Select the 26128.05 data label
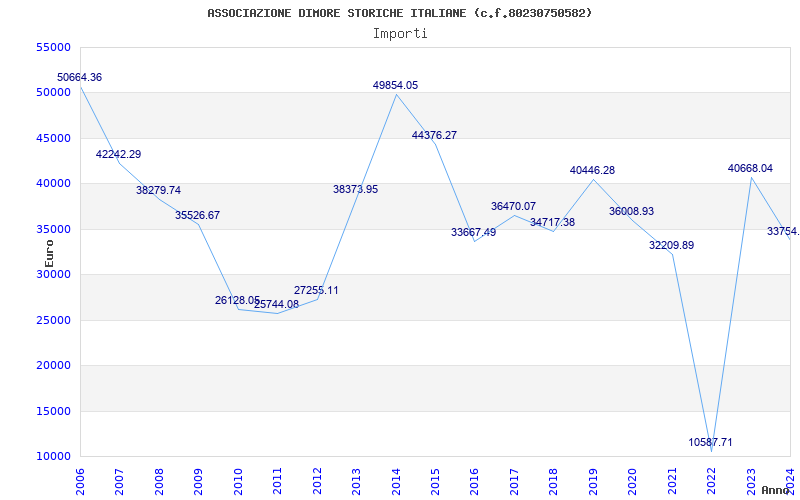 coord(237,301)
